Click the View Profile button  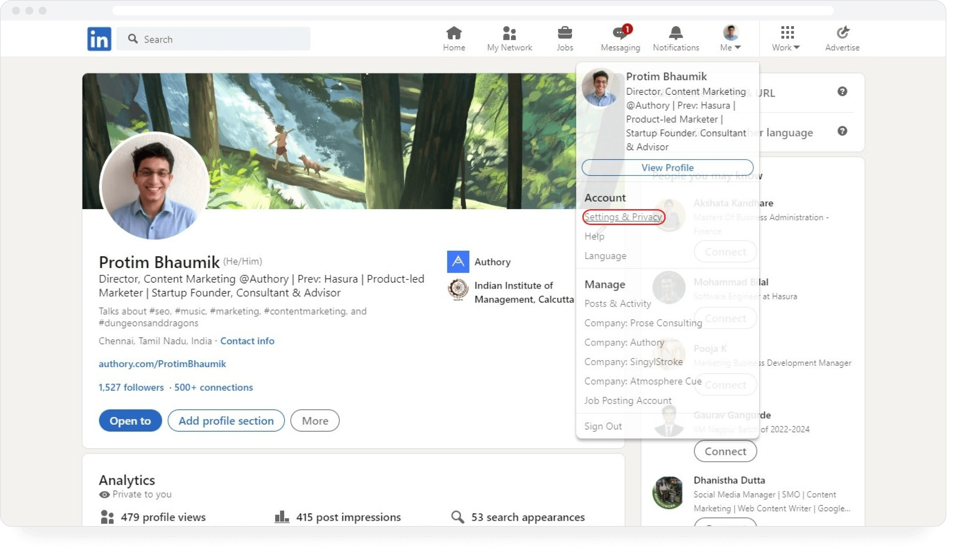[x=667, y=167]
